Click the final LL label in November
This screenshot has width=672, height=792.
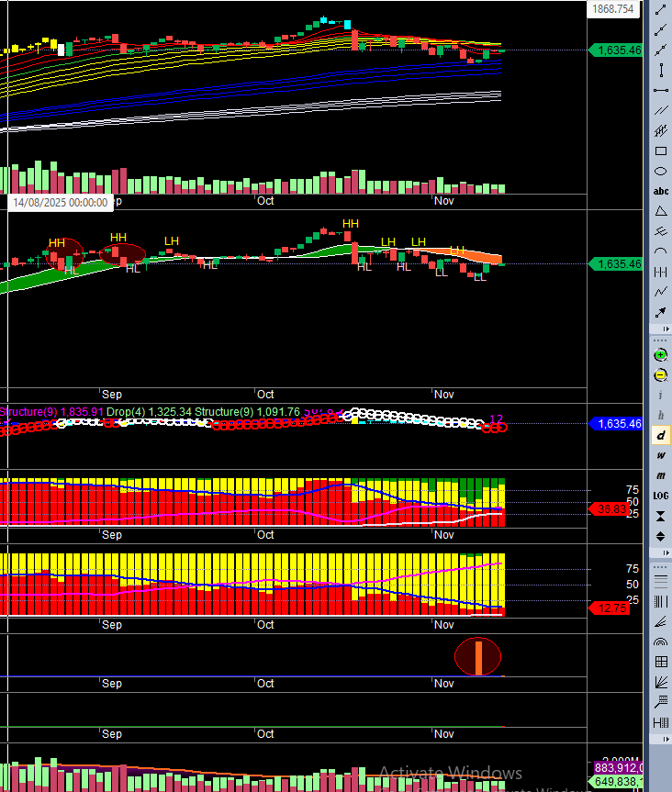479,277
